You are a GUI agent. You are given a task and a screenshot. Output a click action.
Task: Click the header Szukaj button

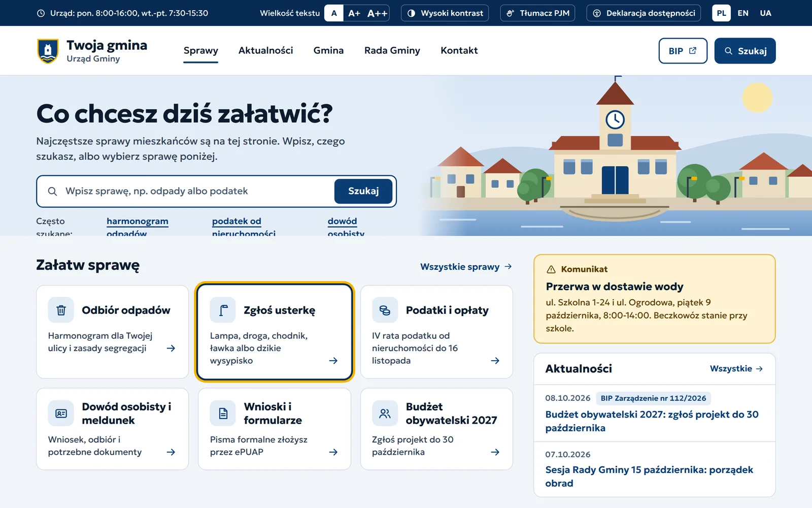[x=745, y=51]
